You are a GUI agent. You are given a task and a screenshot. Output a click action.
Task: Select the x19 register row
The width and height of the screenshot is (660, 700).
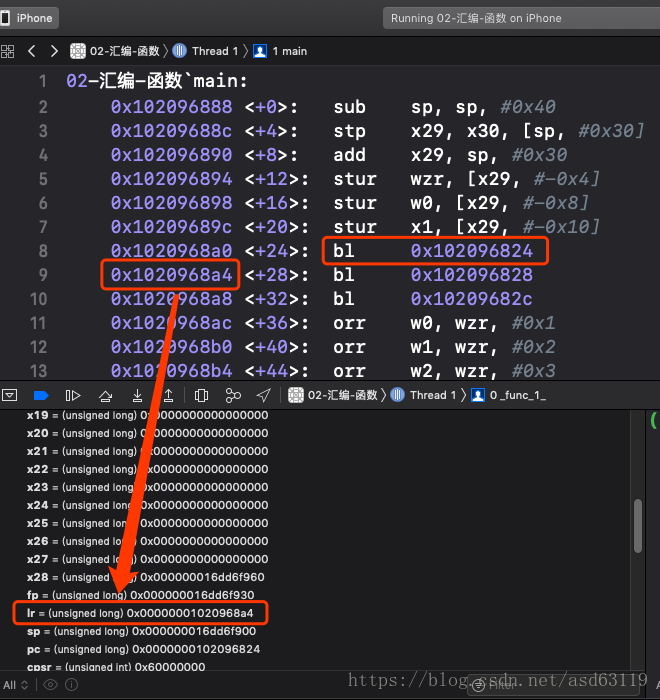(147, 415)
